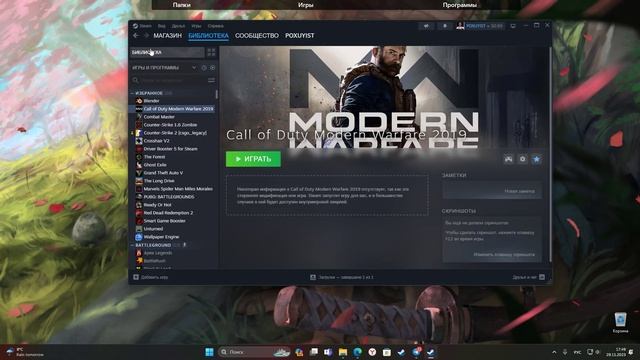
Task: Toggle the favorite star icon
Action: click(x=536, y=159)
